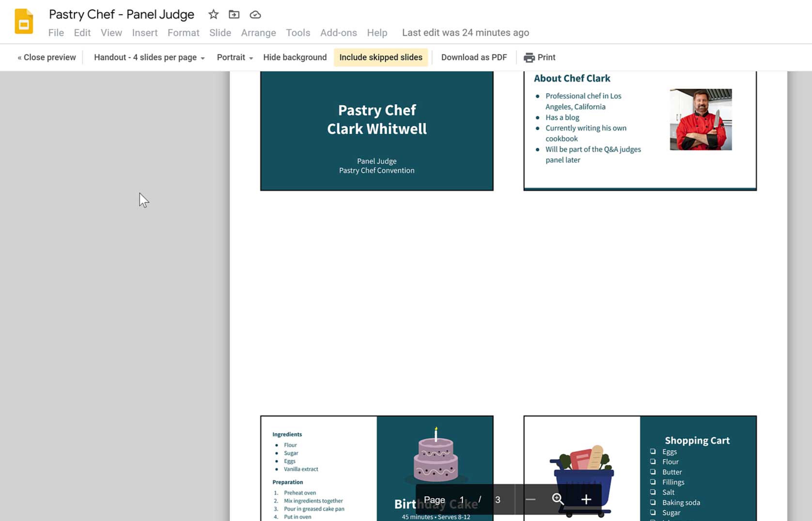Viewport: 812px width, 521px height.
Task: Click Close preview to exit
Action: pos(46,57)
